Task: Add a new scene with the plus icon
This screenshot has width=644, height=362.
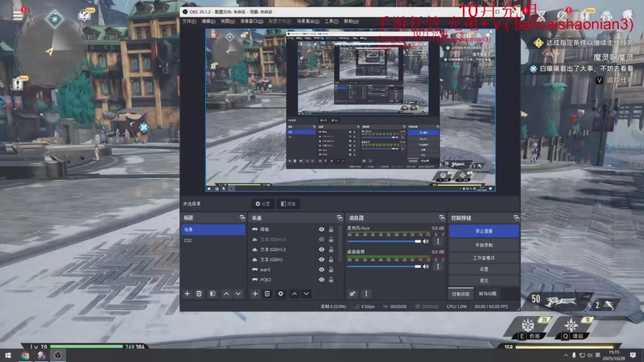Action: (x=187, y=294)
